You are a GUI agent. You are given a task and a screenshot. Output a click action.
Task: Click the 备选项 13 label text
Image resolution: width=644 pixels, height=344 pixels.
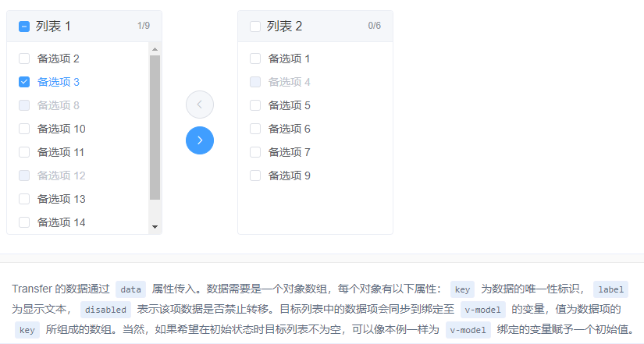point(61,199)
